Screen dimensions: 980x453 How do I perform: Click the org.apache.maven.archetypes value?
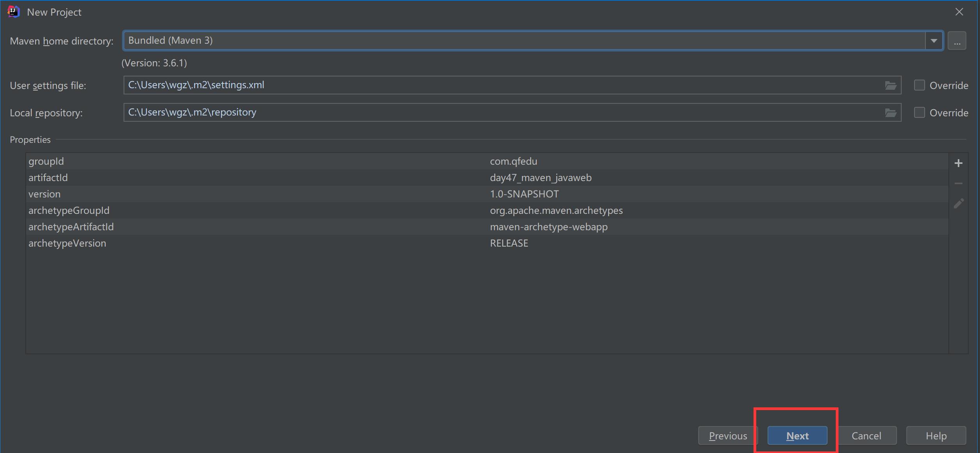click(556, 210)
